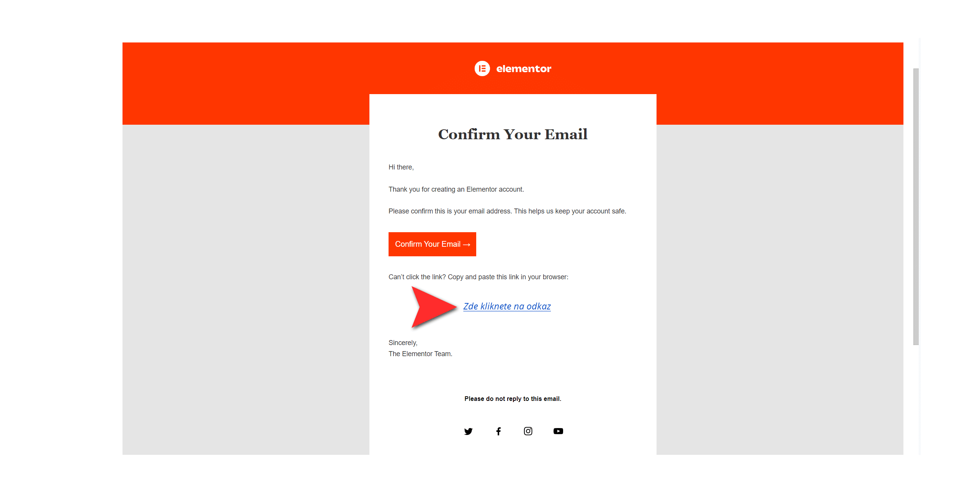Click the "Confirm Your Email" heading
The height and width of the screenshot is (495, 980).
(513, 134)
